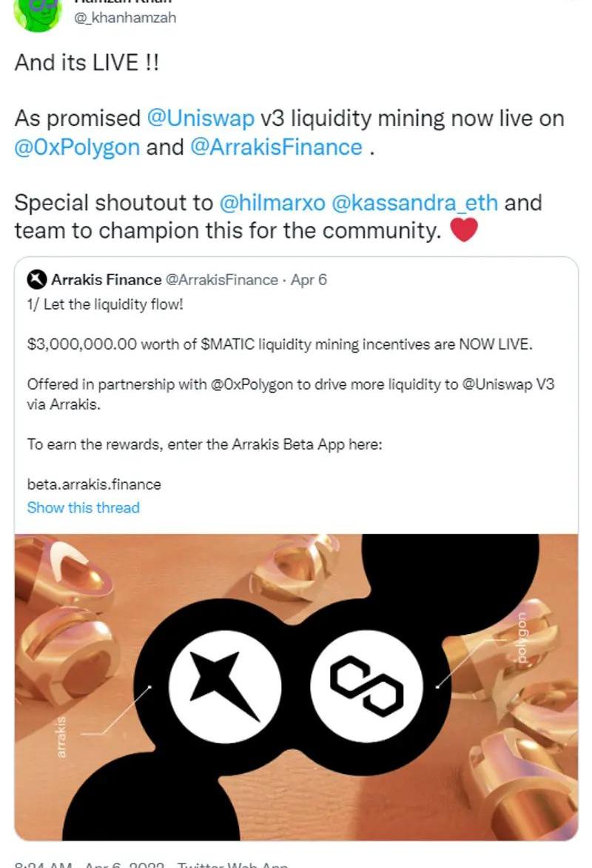
Task: Click Hamzah Khan's green profile avatar
Action: [37, 13]
